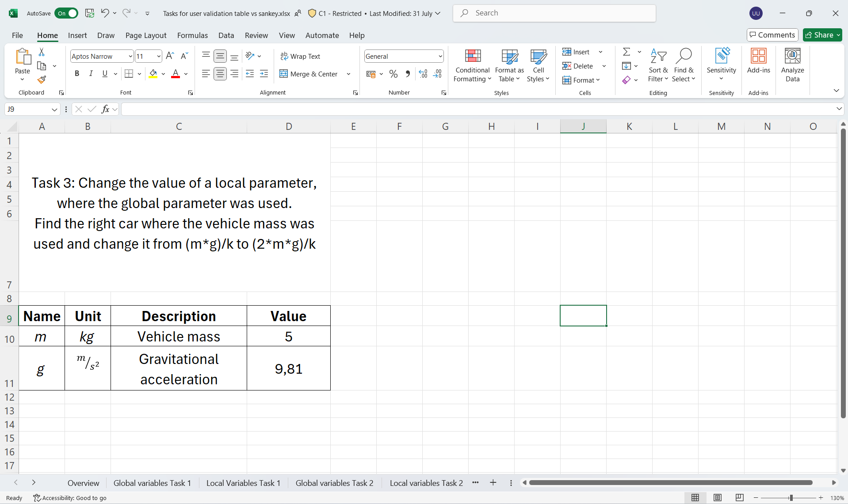
Task: Open Conditional Formatting menu
Action: pos(472,65)
